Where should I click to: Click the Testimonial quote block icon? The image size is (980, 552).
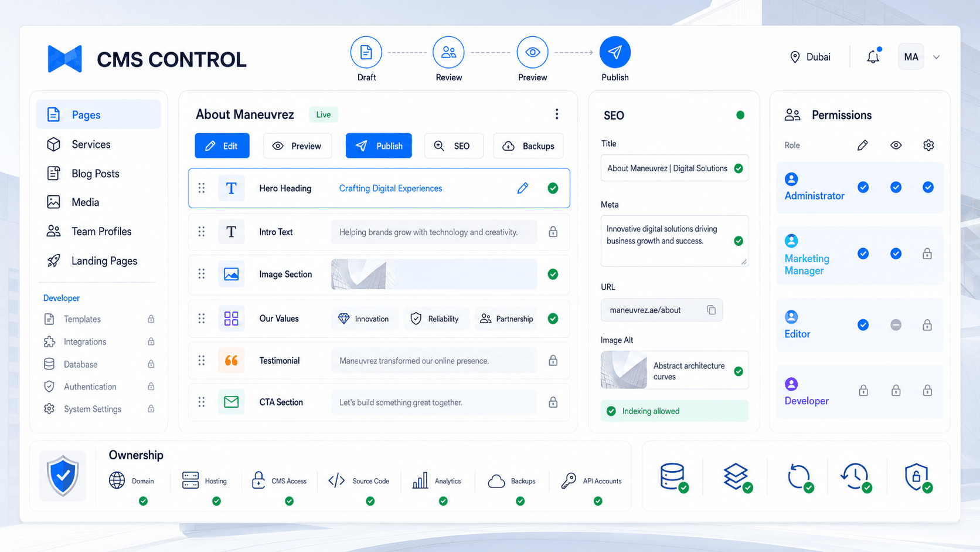click(x=232, y=360)
